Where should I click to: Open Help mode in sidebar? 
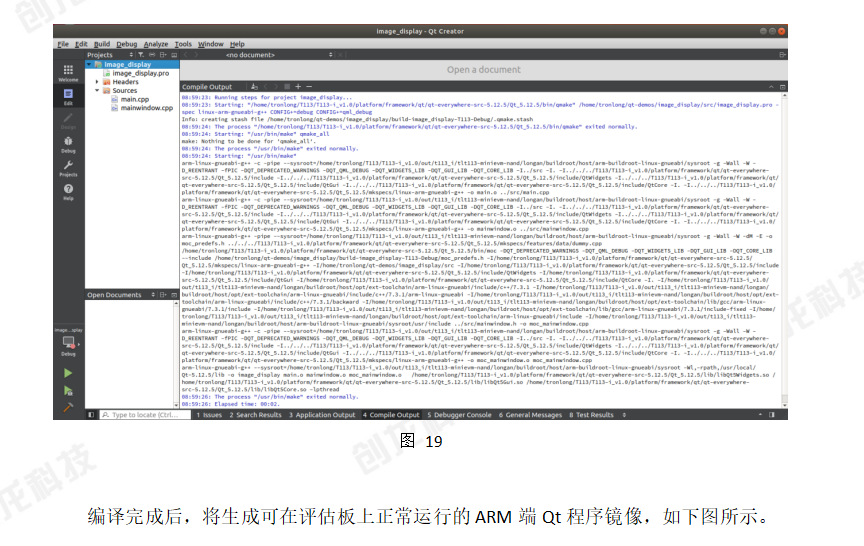click(68, 191)
